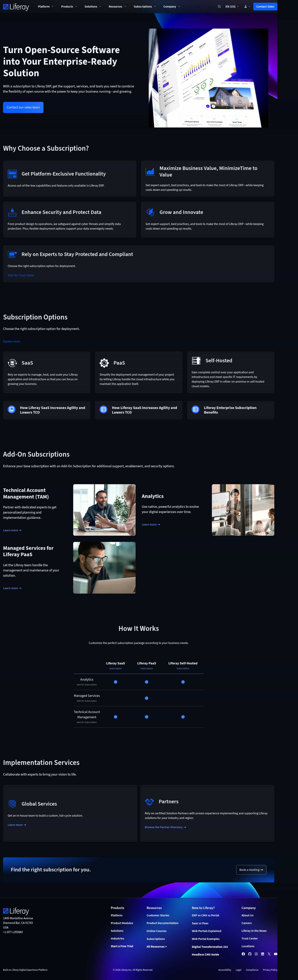Expand the Solutions navigation menu
298x980 pixels.
[x=93, y=7]
